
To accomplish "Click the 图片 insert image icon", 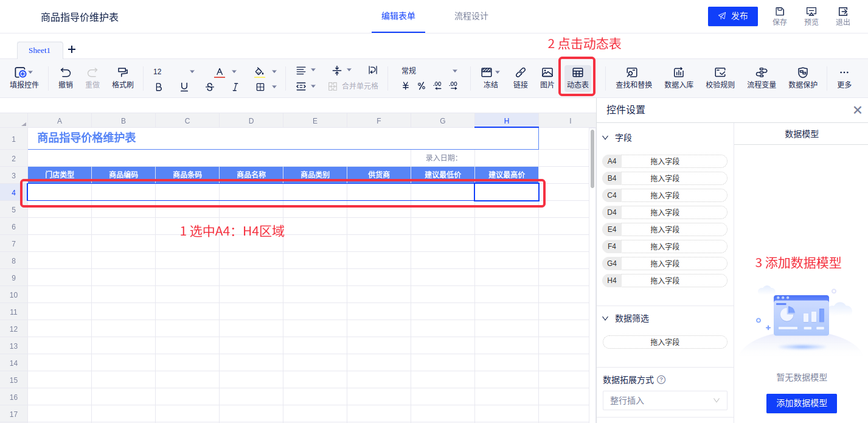I will (547, 78).
